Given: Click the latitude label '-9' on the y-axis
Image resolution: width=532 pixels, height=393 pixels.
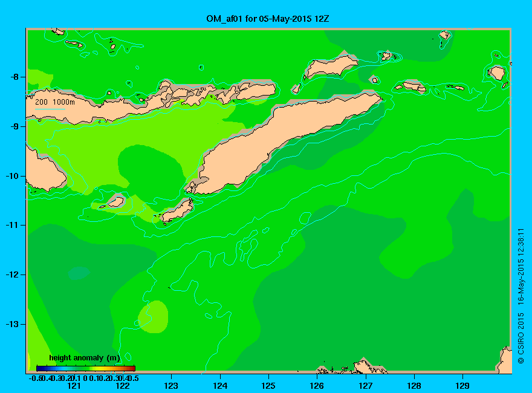Looking at the screenshot, I should (15, 126).
